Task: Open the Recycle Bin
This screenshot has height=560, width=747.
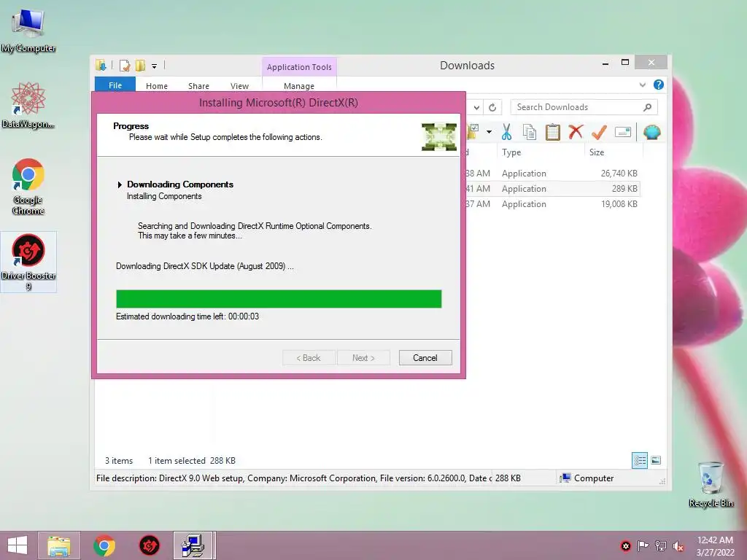Action: (x=711, y=484)
